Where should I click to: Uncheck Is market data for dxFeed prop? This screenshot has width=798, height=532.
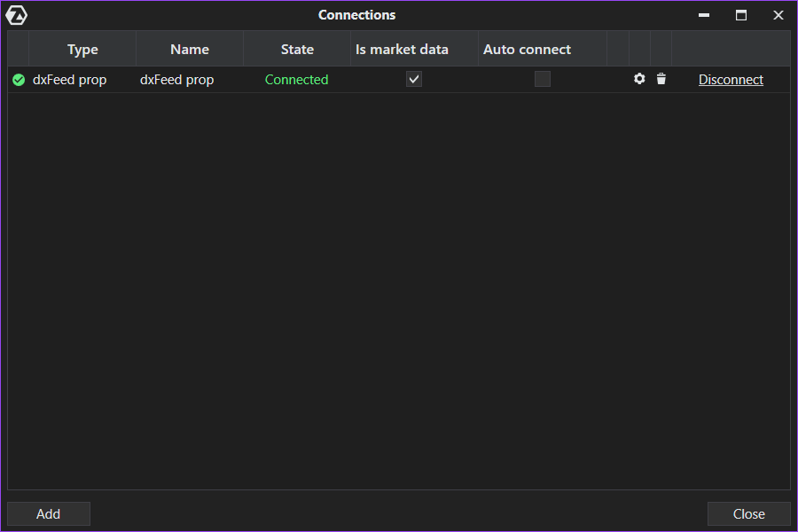(414, 79)
